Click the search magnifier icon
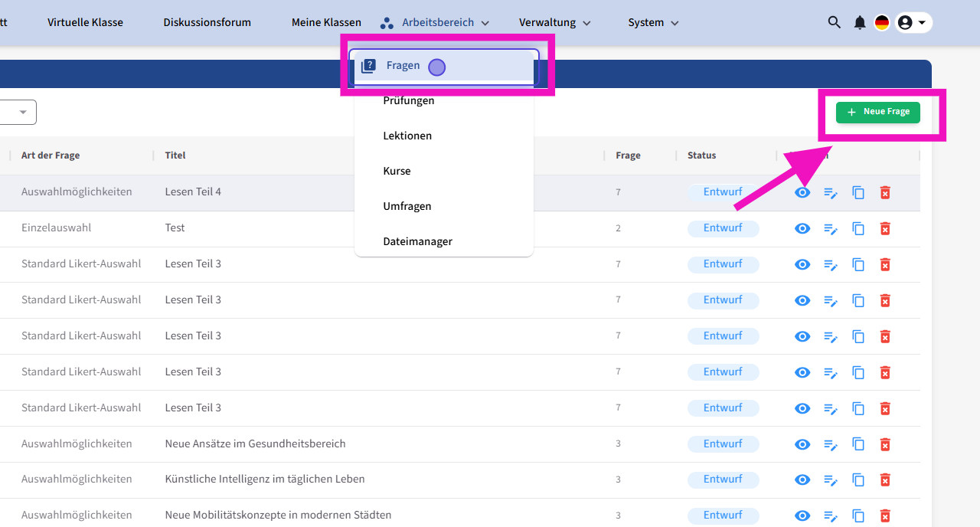This screenshot has width=980, height=527. pos(834,23)
